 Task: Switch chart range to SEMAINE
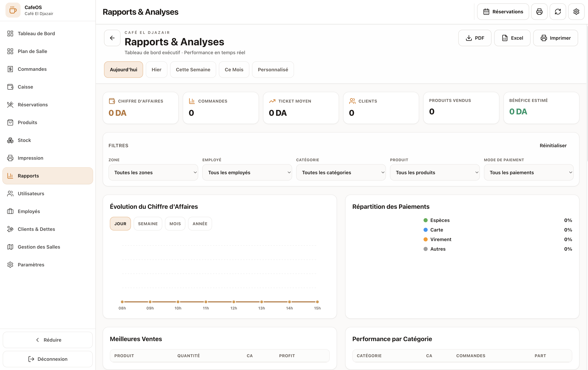pos(148,224)
